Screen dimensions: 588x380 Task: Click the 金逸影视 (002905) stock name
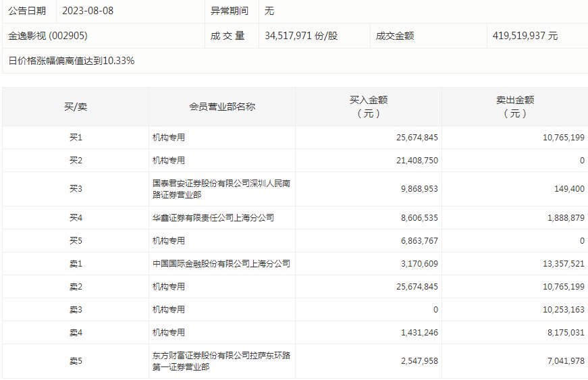pos(48,36)
